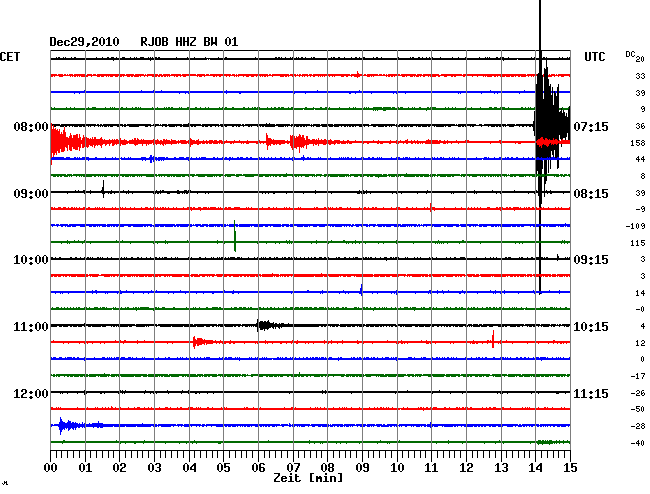Click minute 04 on the time axis

(x=189, y=468)
